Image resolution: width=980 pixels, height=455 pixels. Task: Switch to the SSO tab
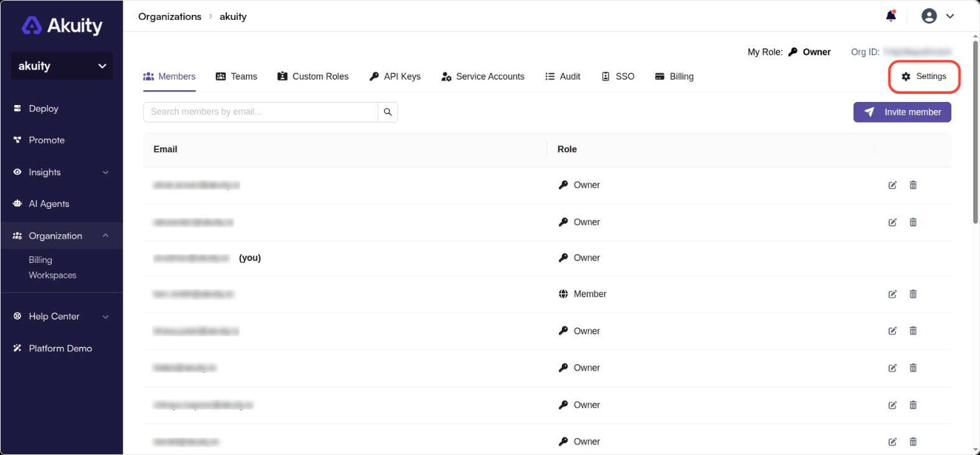point(618,76)
